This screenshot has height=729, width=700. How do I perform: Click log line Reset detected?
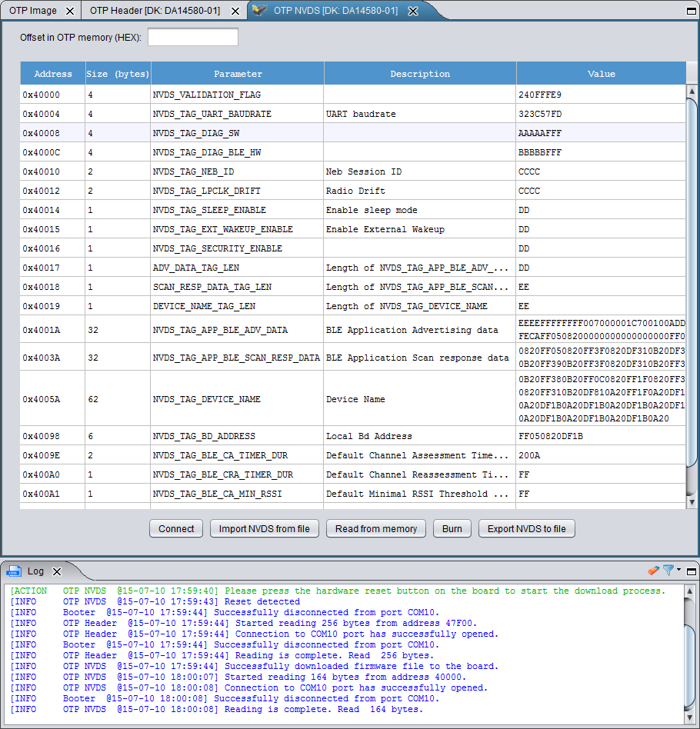pyautogui.click(x=155, y=601)
